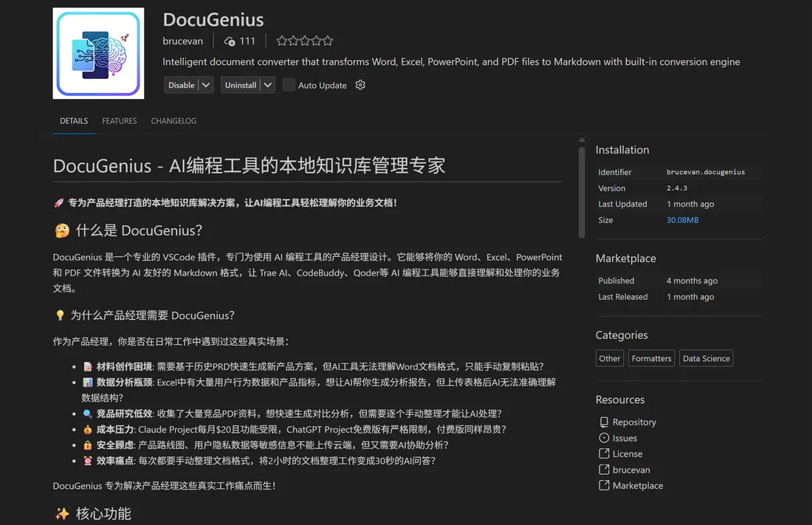Open the Repository link
Image resolution: width=812 pixels, height=525 pixels.
click(x=634, y=422)
